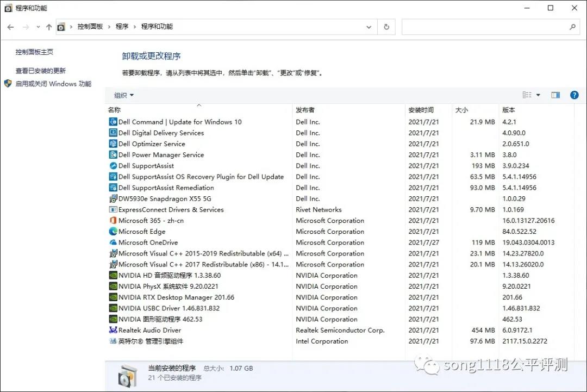Open the change view options dropdown arrow
The width and height of the screenshot is (587, 392).
tap(538, 95)
